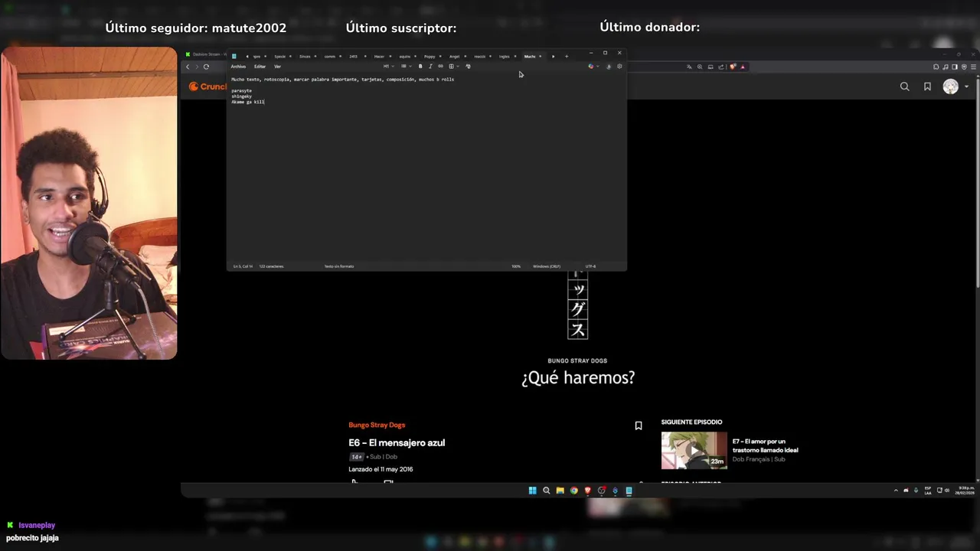
Task: Click the zoom icon in browser address bar
Action: (x=700, y=67)
